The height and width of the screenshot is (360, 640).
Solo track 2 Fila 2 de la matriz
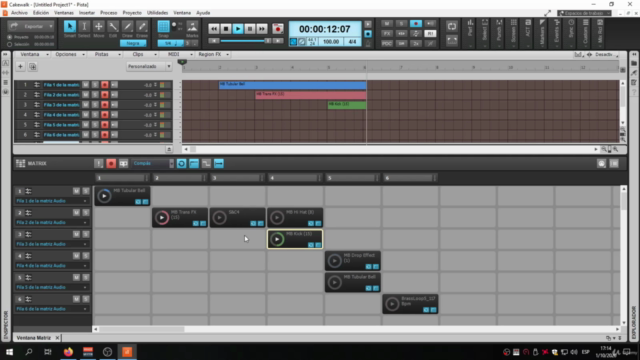point(95,95)
